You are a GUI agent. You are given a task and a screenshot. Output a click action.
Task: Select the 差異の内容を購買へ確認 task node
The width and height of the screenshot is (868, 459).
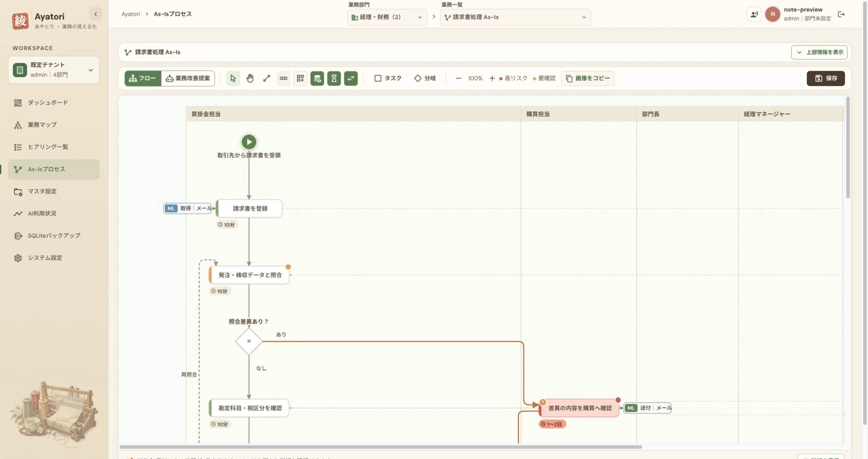click(x=579, y=408)
